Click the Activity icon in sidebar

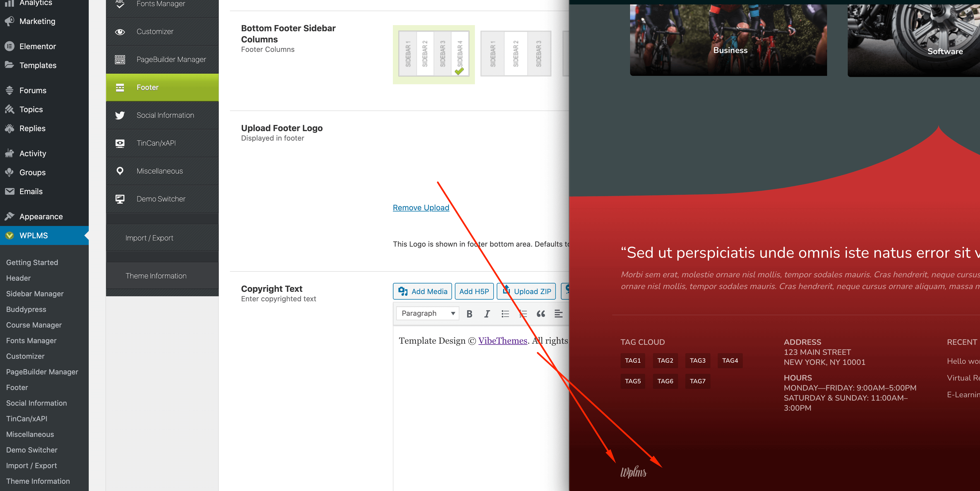pyautogui.click(x=9, y=154)
